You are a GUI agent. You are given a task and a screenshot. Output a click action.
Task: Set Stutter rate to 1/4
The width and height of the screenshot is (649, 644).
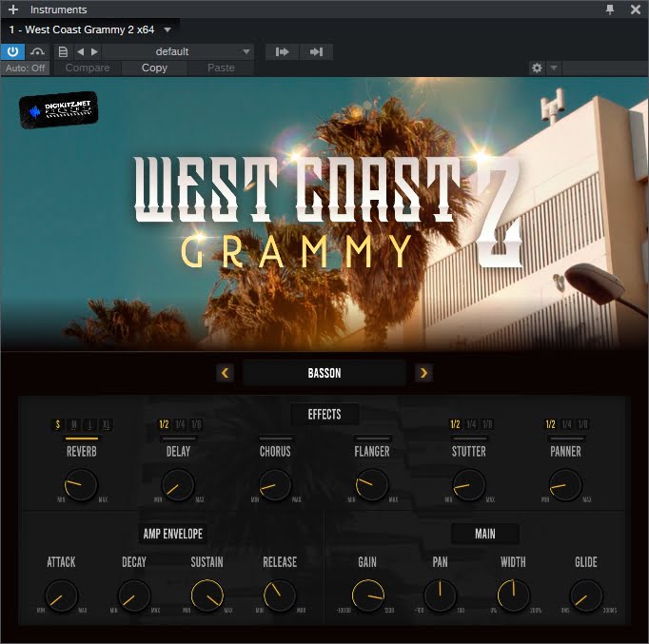[471, 424]
